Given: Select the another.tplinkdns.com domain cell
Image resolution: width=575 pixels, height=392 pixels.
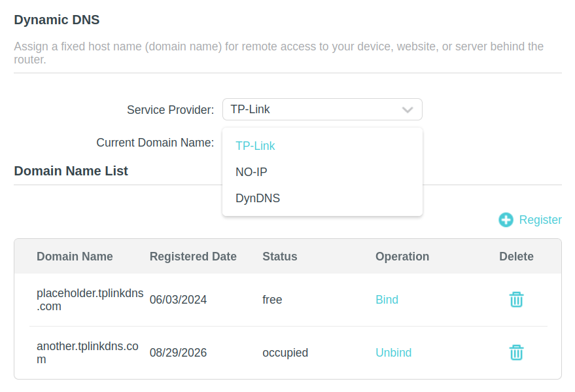Looking at the screenshot, I should pyautogui.click(x=87, y=352).
